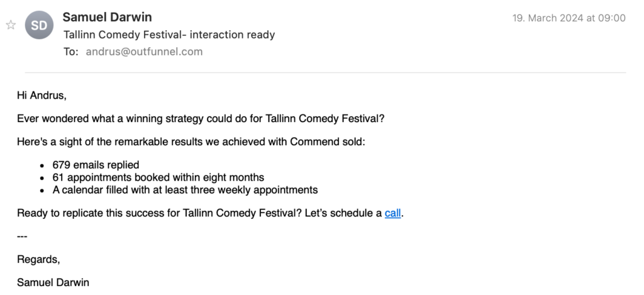Click recipient address andrus@outfunnel.com
The image size is (644, 295).
coord(144,52)
